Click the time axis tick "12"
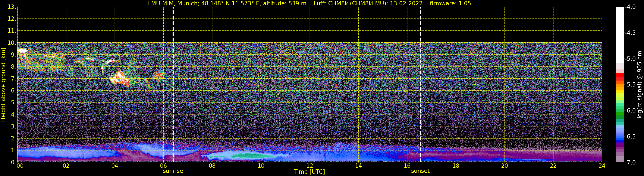Viewport: 644px width, 176px height. pos(310,166)
